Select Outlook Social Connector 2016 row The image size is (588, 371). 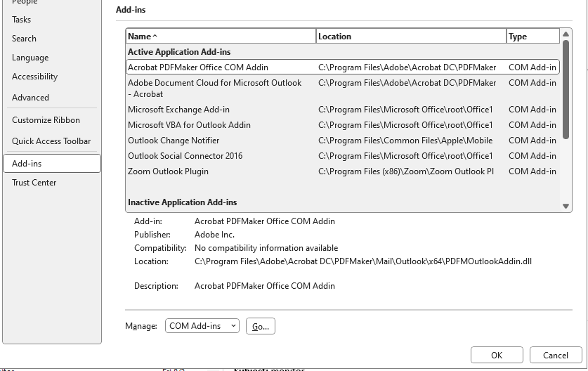[185, 156]
